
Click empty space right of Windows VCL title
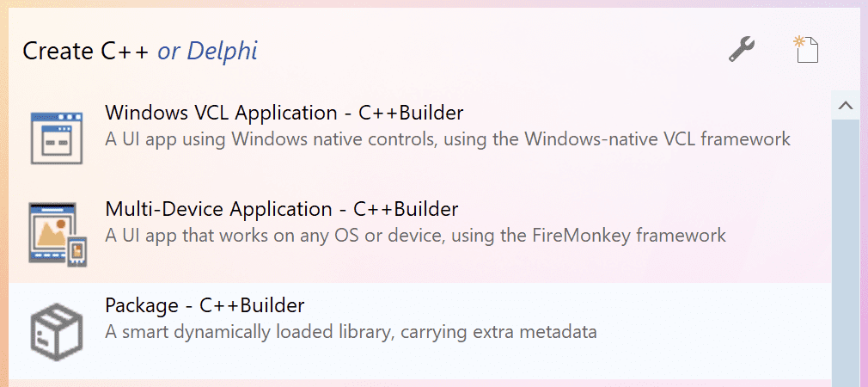pos(645,113)
